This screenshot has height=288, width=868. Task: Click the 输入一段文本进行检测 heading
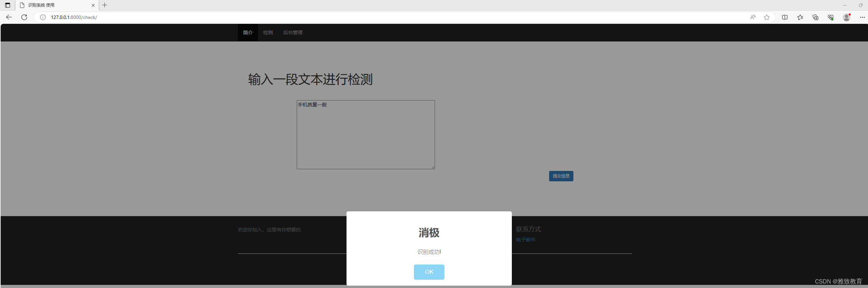[x=311, y=79]
